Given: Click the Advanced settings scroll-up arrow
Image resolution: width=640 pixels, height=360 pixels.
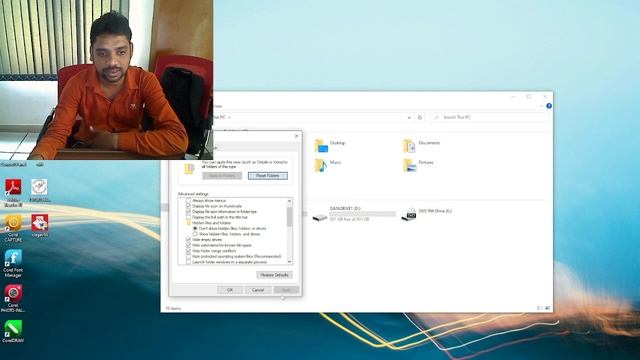Looking at the screenshot, I should pos(289,201).
